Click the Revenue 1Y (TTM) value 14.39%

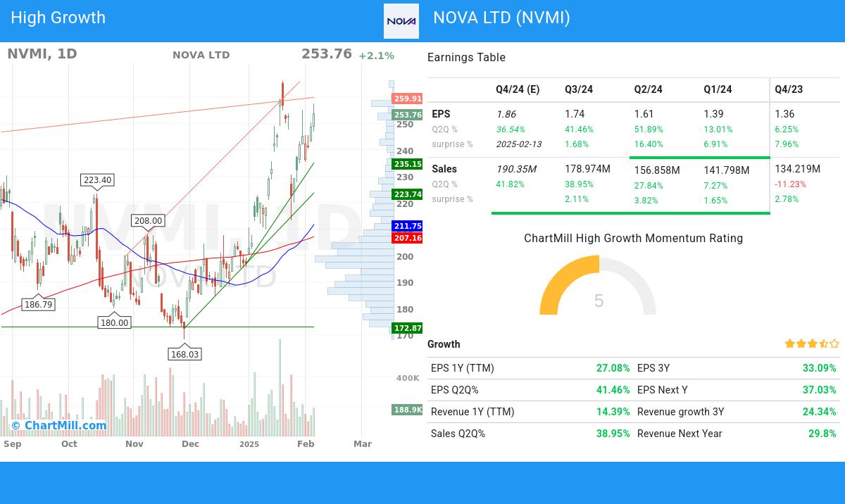(x=613, y=412)
